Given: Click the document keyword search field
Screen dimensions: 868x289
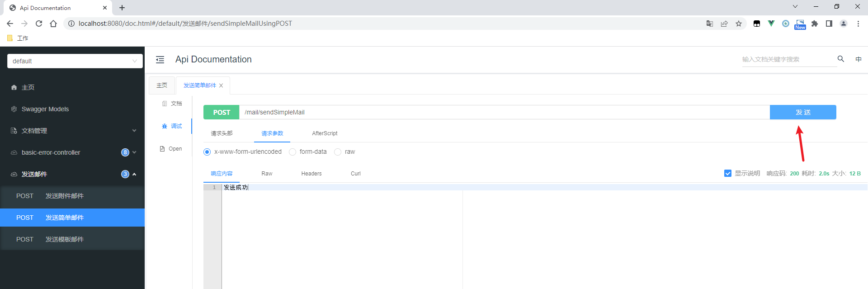Looking at the screenshot, I should click(789, 59).
